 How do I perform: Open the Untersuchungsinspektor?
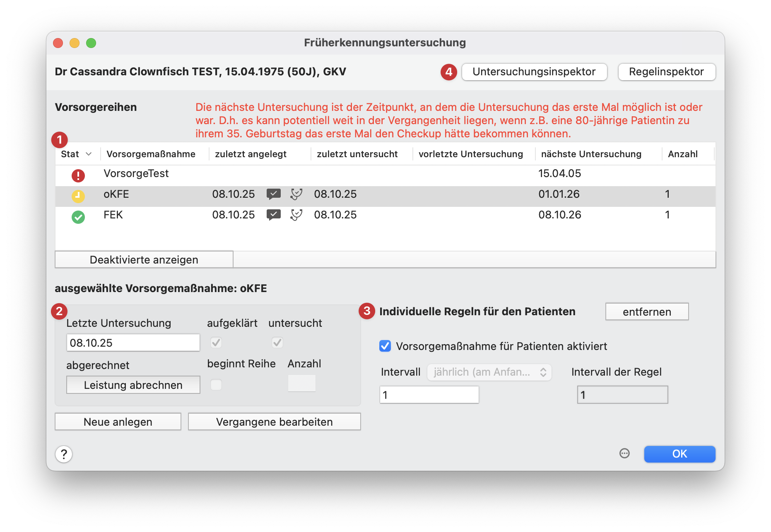[534, 72]
